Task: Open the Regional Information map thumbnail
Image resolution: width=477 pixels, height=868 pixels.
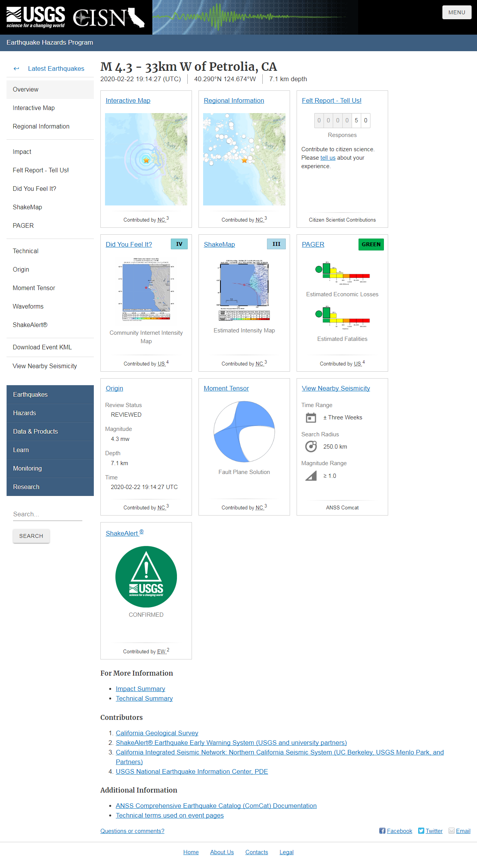Action: (244, 159)
